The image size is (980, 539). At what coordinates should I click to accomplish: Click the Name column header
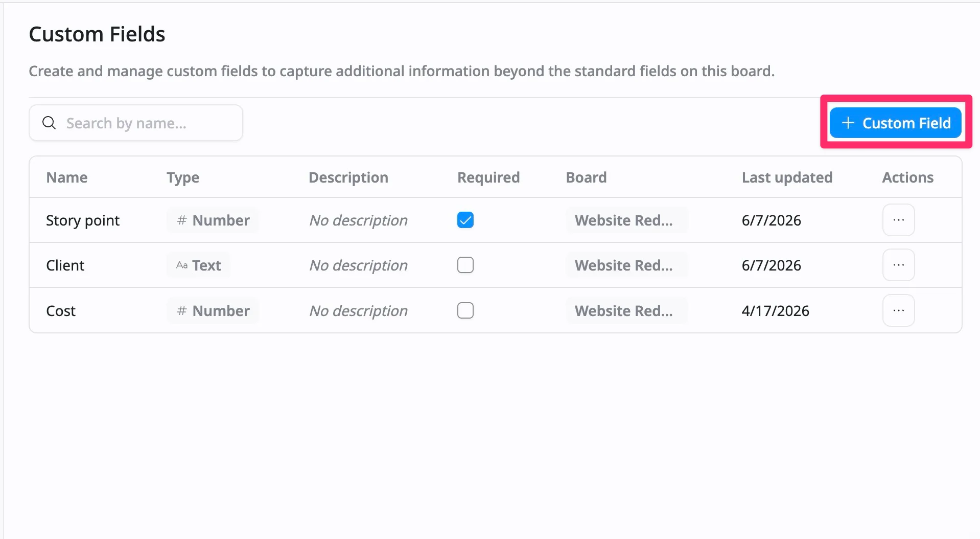[x=67, y=177]
